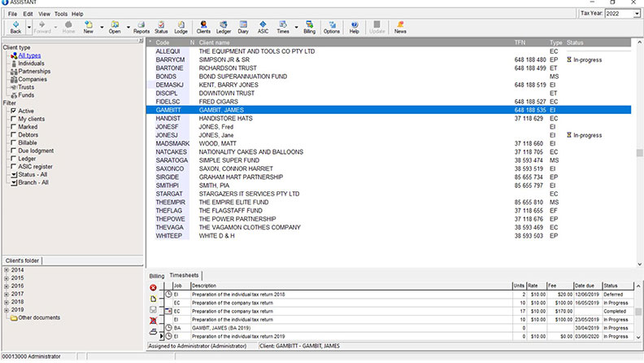Enable the My clients filter
The height and width of the screenshot is (363, 644).
click(13, 119)
